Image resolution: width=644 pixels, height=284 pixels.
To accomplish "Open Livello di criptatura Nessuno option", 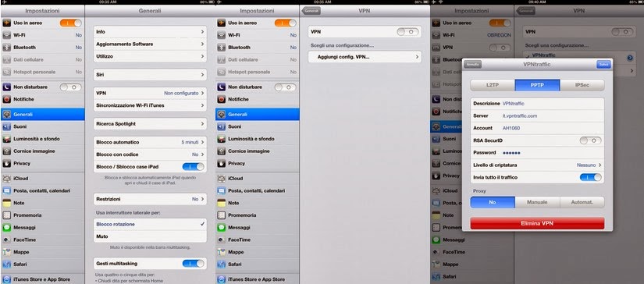I will 537,165.
